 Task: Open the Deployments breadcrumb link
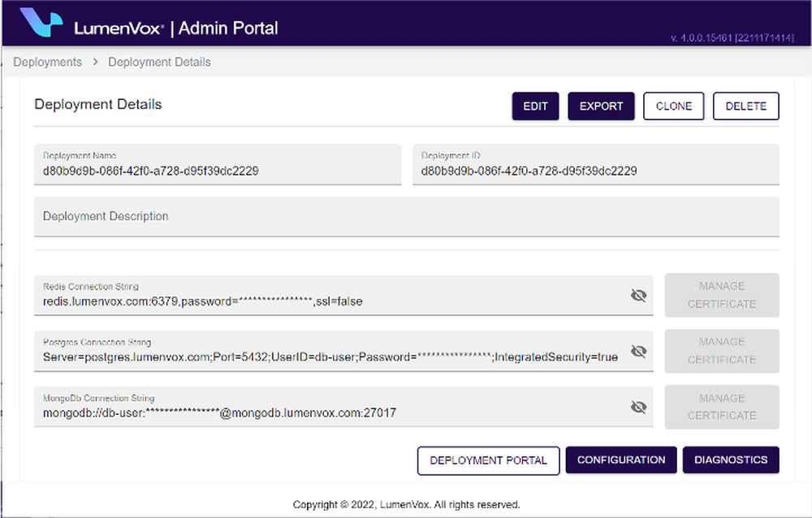[46, 62]
